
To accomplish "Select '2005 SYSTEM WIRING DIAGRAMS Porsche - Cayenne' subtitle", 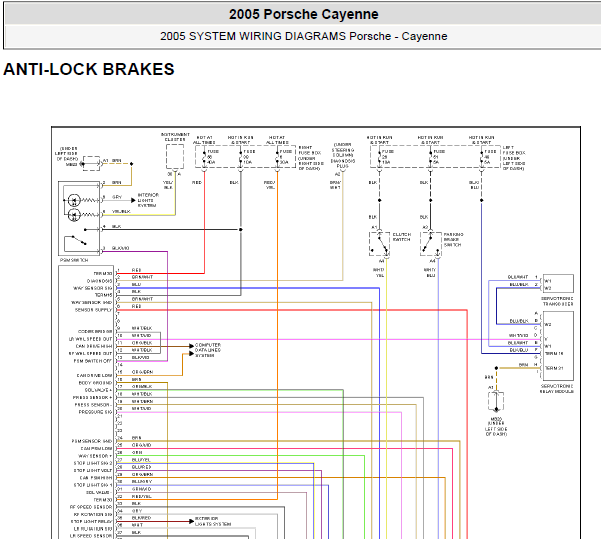I will pyautogui.click(x=304, y=36).
